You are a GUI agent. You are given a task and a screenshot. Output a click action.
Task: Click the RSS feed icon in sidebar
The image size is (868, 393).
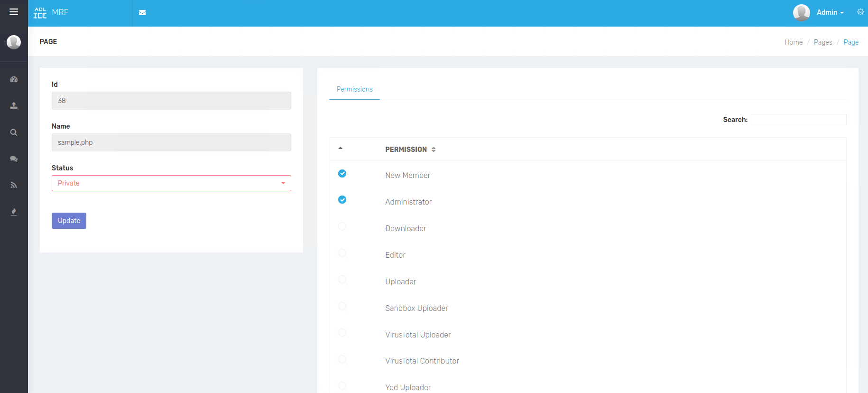click(x=14, y=185)
